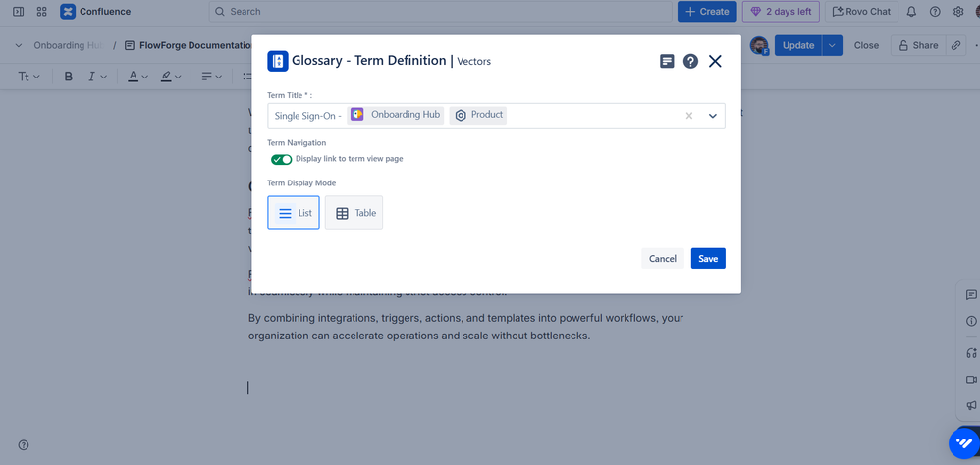Image resolution: width=980 pixels, height=465 pixels.
Task: Expand the Term Title dropdown chevron
Action: 713,116
